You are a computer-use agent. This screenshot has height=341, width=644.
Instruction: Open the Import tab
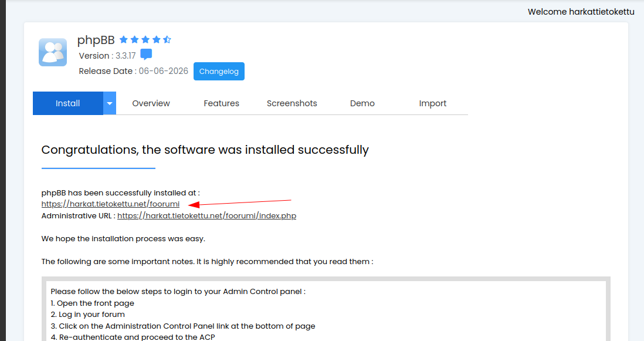432,103
